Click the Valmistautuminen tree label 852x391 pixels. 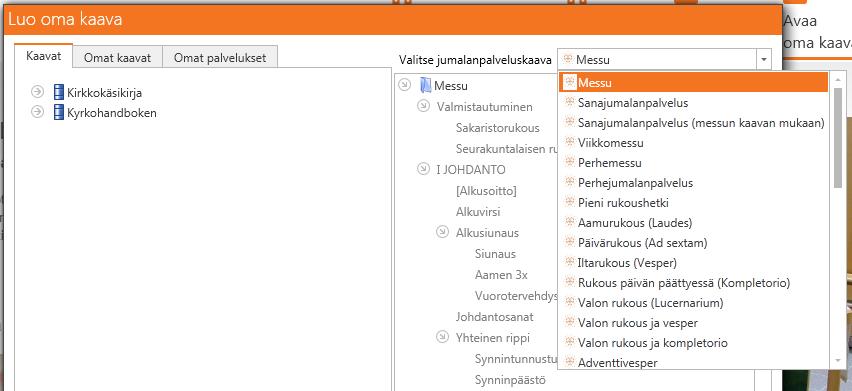pyautogui.click(x=485, y=106)
